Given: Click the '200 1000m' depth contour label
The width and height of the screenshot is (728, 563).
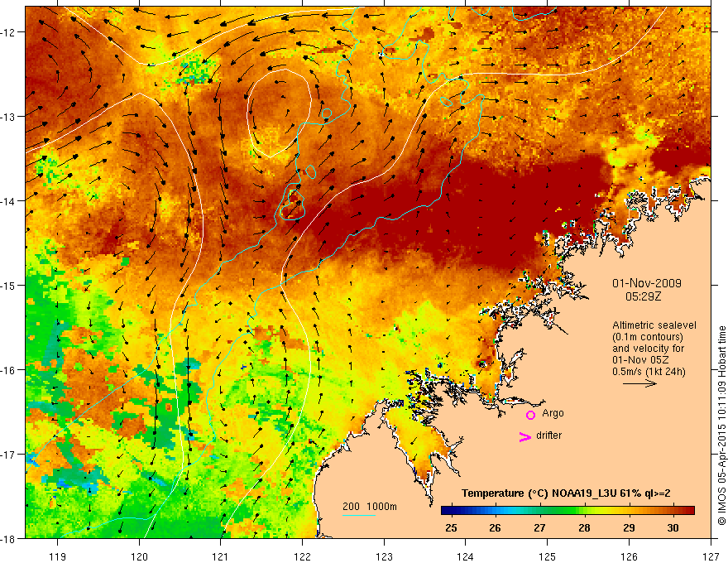Looking at the screenshot, I should [370, 507].
